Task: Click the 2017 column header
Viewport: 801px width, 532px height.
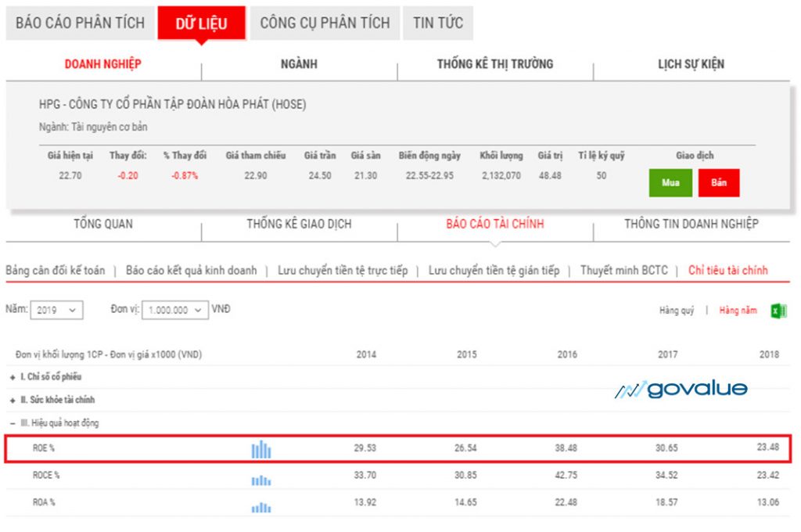Action: [x=668, y=354]
